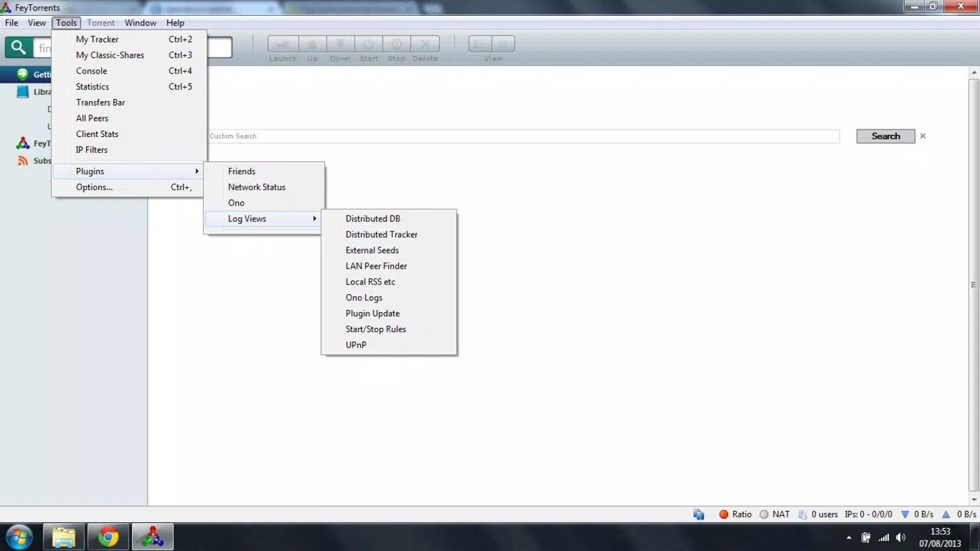Open Distributed DB log view

(388, 219)
